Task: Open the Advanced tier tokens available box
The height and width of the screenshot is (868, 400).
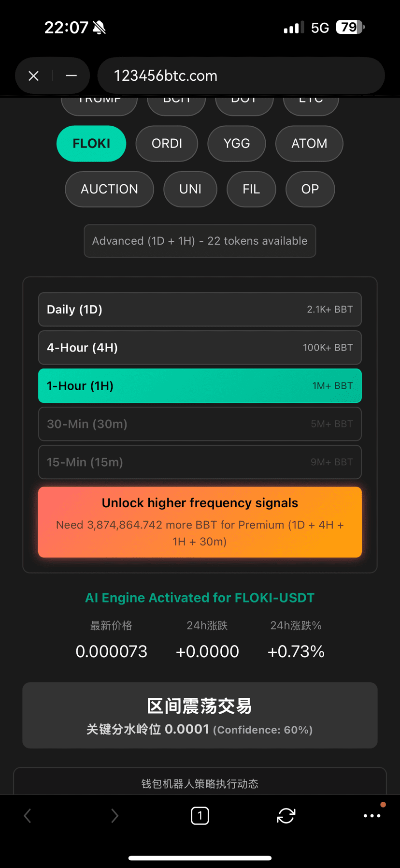Action: click(200, 241)
